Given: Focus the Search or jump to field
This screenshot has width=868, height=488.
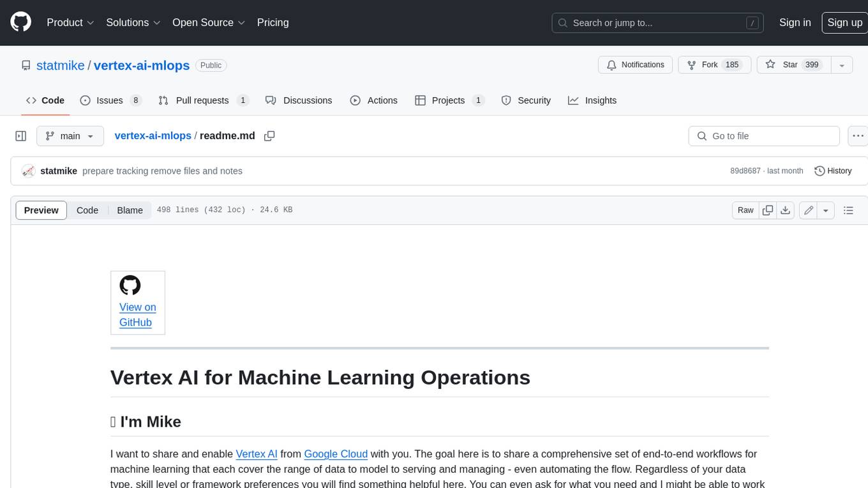Looking at the screenshot, I should tap(657, 22).
